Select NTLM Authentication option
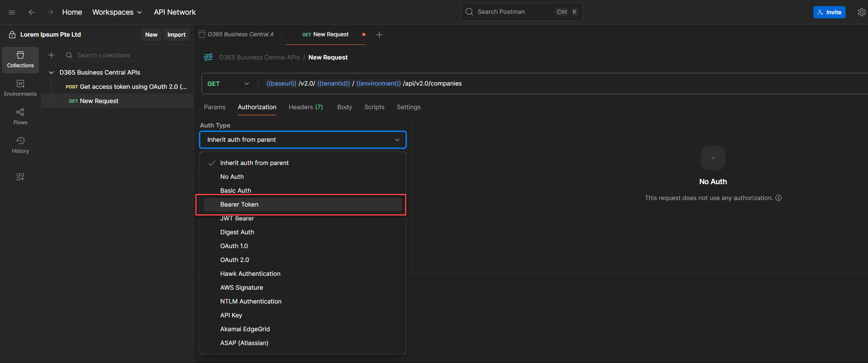 pyautogui.click(x=303, y=301)
